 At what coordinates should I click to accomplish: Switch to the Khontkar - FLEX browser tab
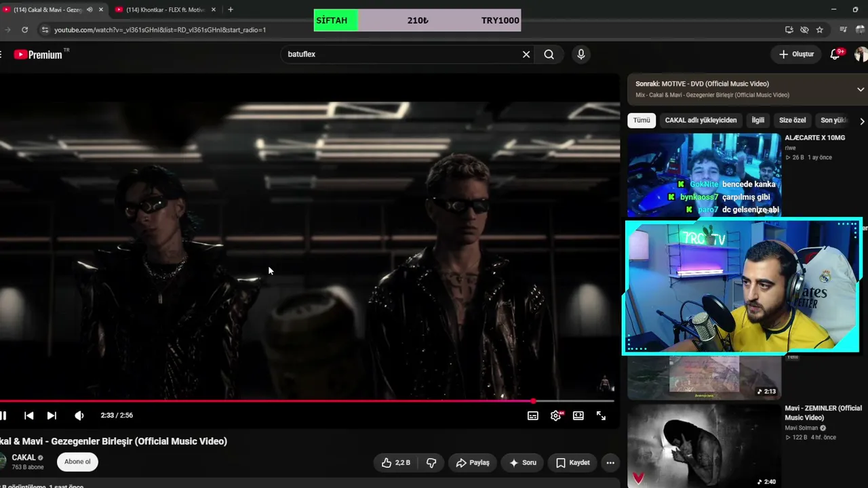click(x=165, y=9)
